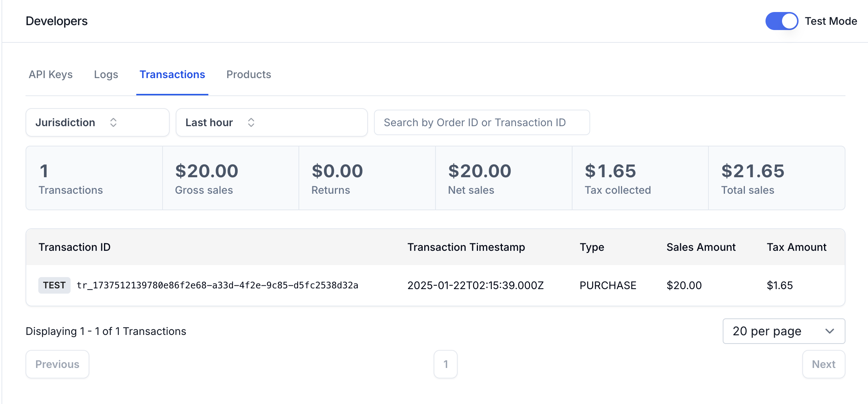
Task: Click the Developers page heading
Action: pyautogui.click(x=57, y=21)
